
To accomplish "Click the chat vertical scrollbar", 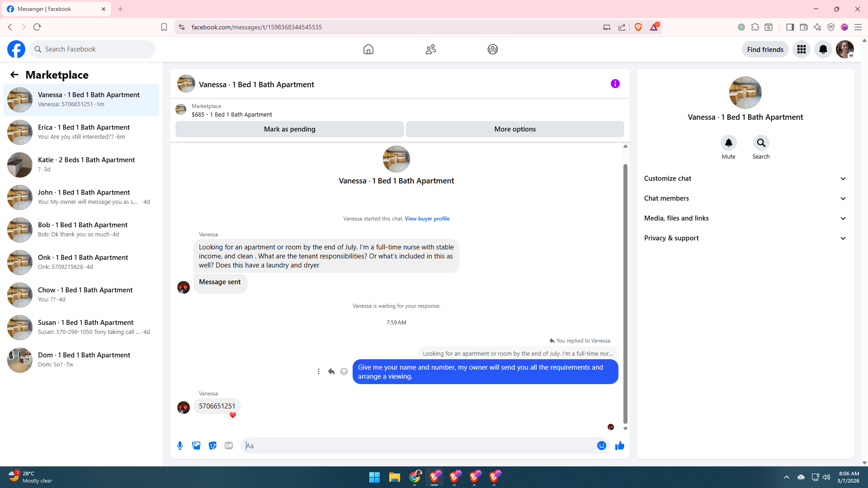I will tap(626, 294).
